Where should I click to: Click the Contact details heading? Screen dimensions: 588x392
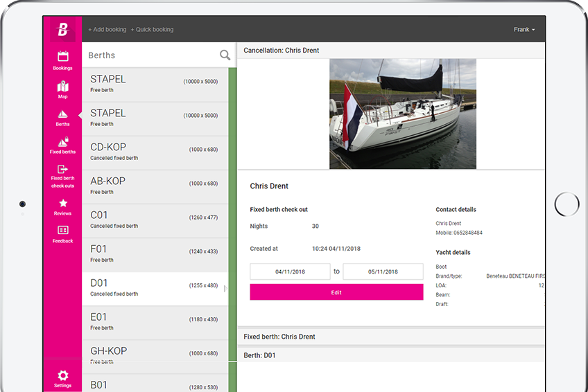click(x=456, y=210)
